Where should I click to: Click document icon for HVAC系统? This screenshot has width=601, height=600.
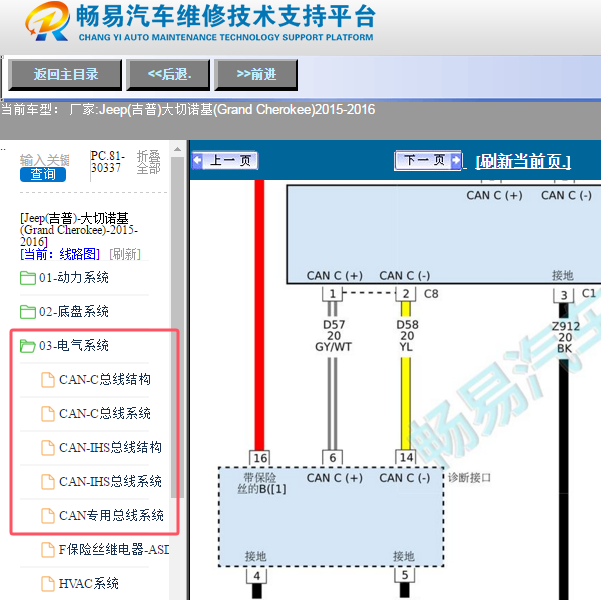pos(48,584)
